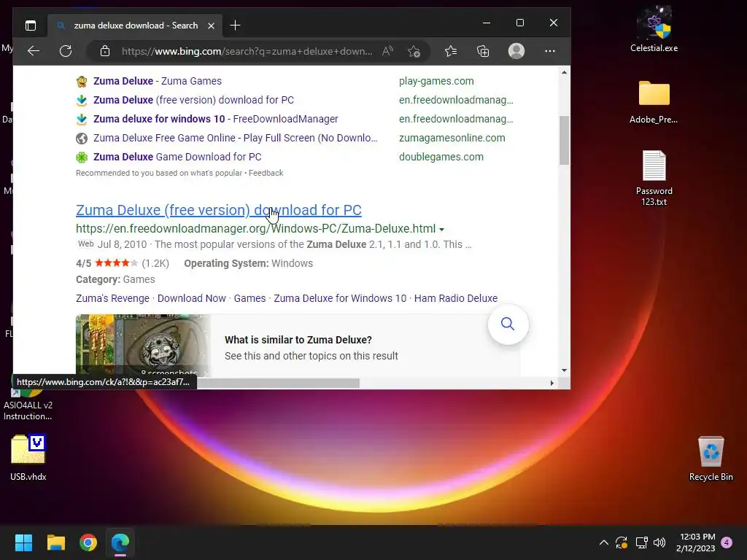The height and width of the screenshot is (560, 747).
Task: Click the address bar URL field
Action: point(247,51)
